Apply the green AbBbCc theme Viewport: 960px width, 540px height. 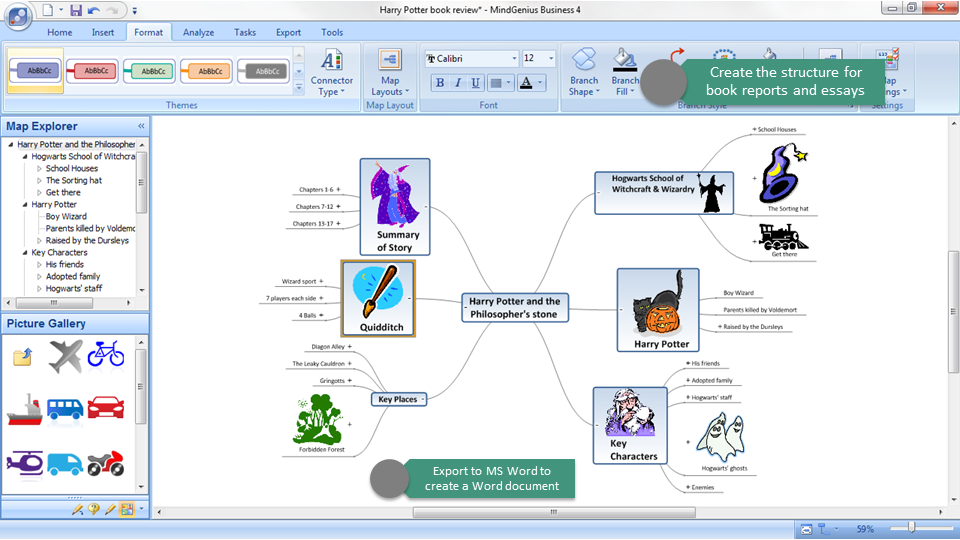coord(149,71)
